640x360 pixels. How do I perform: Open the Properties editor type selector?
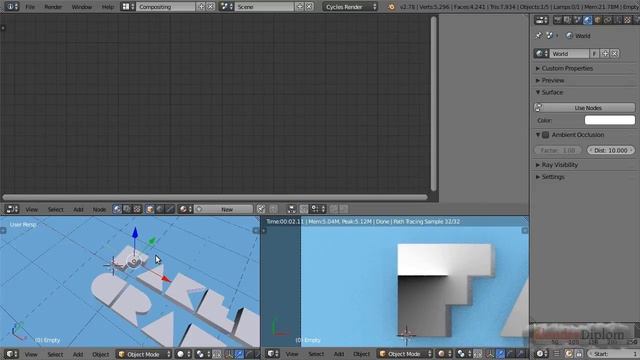(542, 20)
